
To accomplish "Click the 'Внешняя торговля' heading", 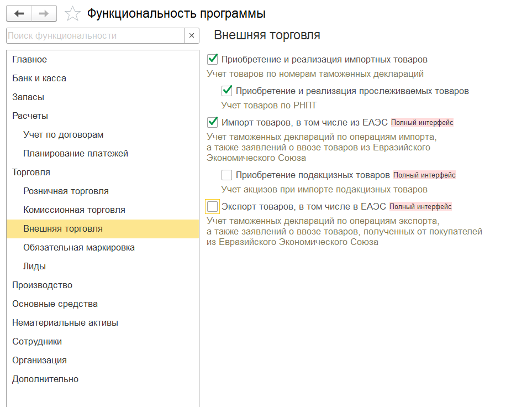I will [x=267, y=35].
